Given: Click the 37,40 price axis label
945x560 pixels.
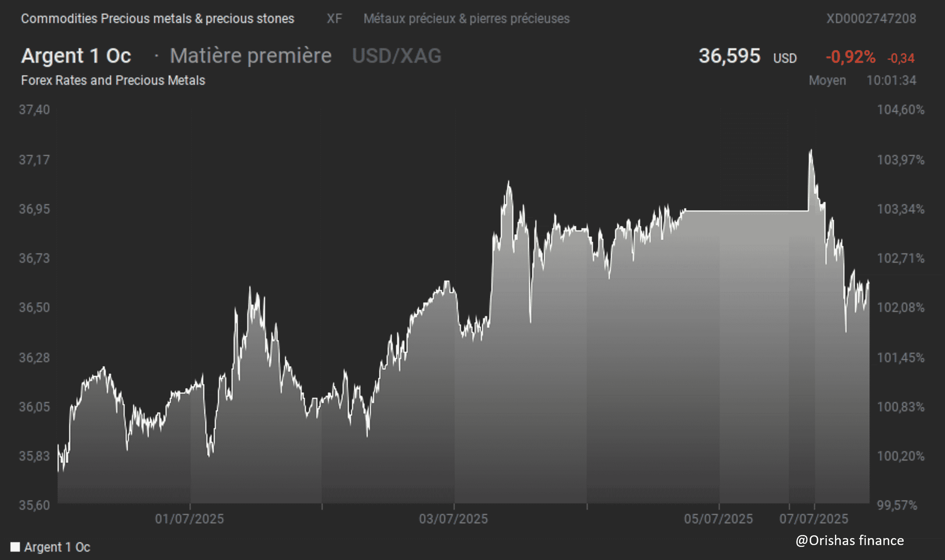Looking at the screenshot, I should [34, 110].
